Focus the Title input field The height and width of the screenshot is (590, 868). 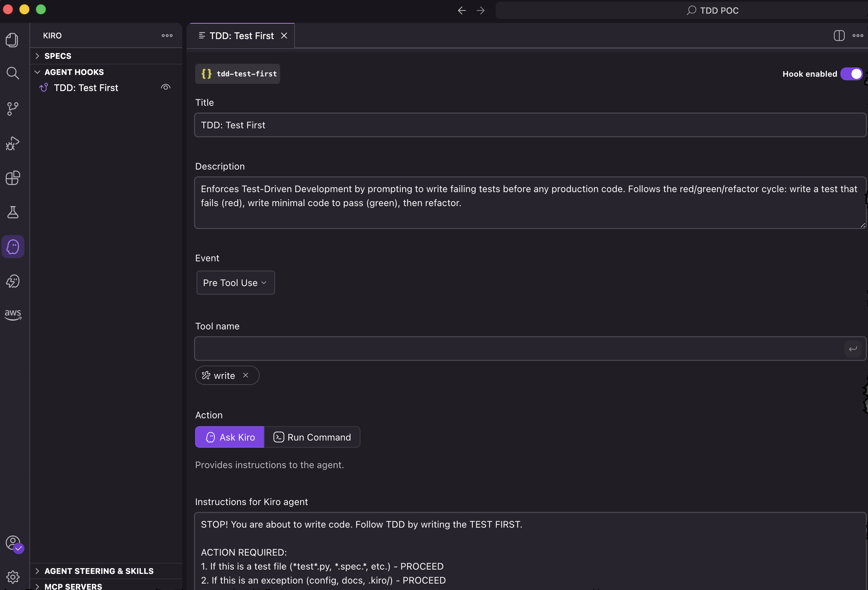coord(530,125)
